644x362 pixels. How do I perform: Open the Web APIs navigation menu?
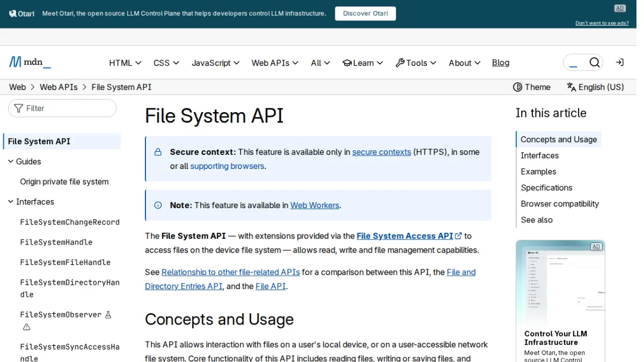click(x=274, y=63)
